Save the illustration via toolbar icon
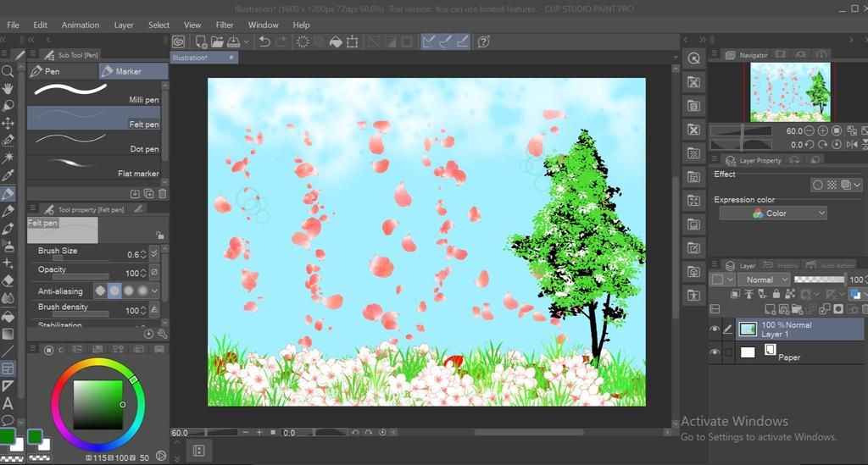 [234, 42]
